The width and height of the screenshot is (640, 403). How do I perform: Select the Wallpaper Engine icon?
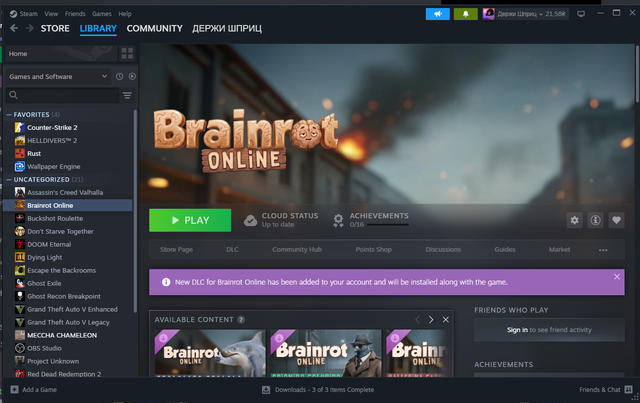click(x=20, y=167)
